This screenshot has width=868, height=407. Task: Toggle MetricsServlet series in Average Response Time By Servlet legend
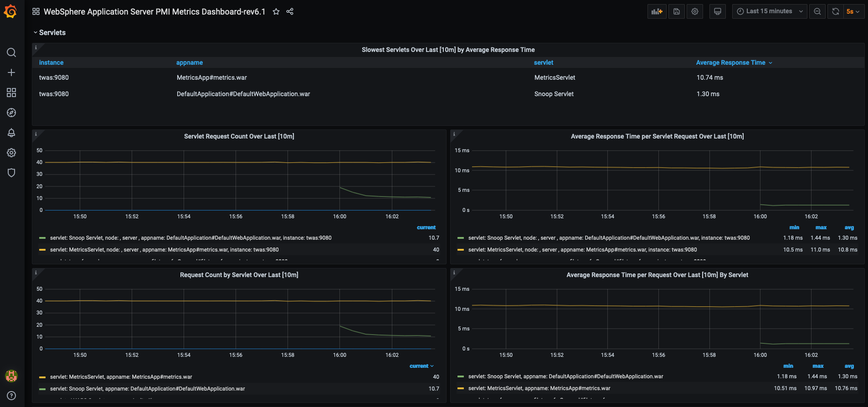tap(539, 388)
